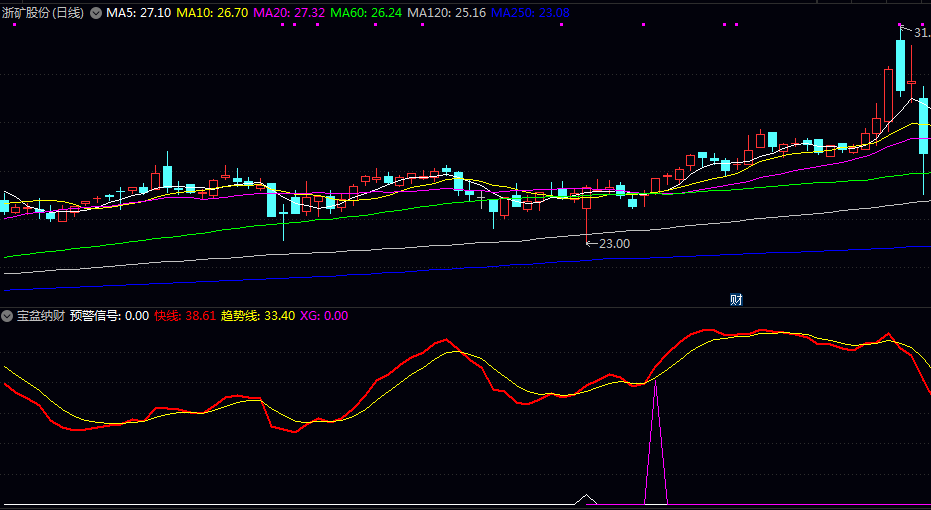The image size is (931, 510).
Task: Click the 23.00 low price marker
Action: 613,243
